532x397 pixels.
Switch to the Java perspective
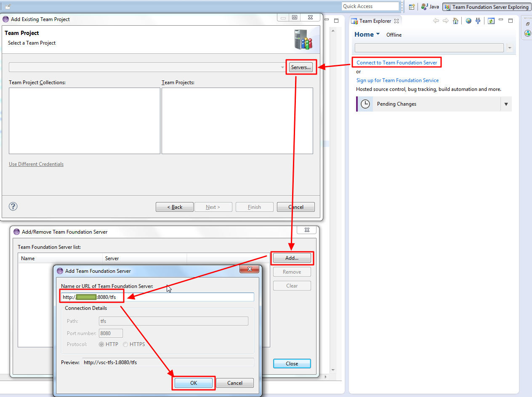pos(430,7)
